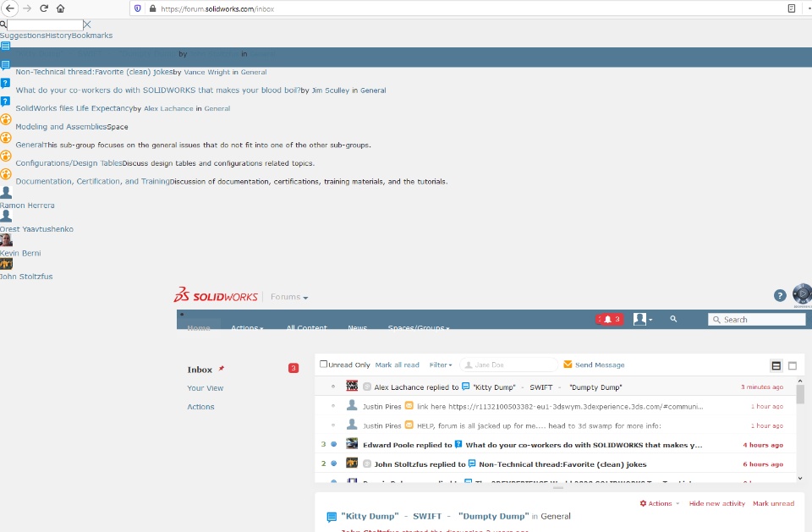
Task: Clear the top search box with X icon
Action: pyautogui.click(x=87, y=25)
